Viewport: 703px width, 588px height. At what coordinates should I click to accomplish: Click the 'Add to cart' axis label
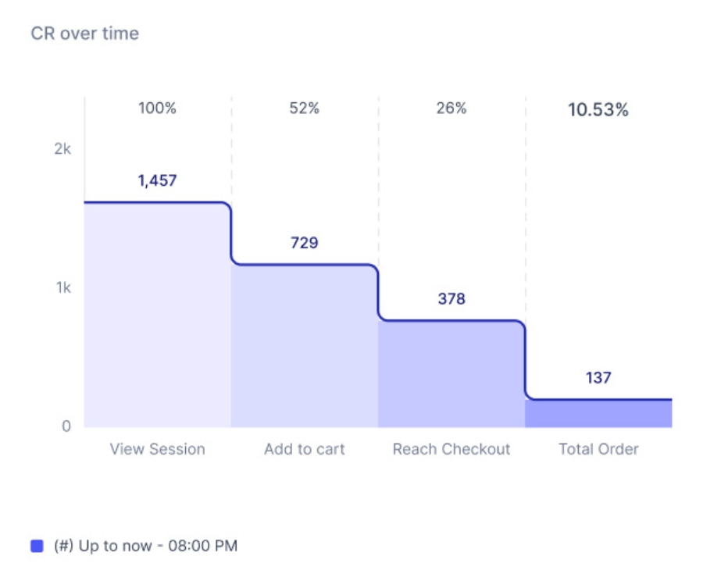point(304,449)
